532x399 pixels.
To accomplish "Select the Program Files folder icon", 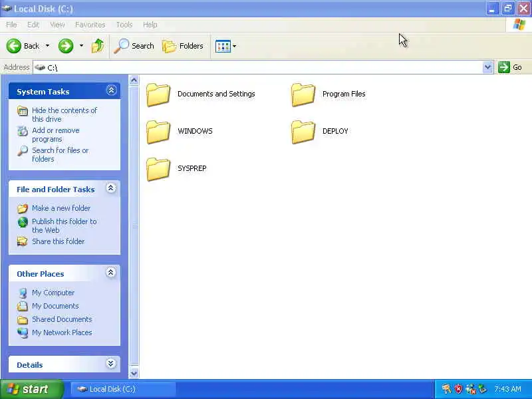I will coord(303,94).
